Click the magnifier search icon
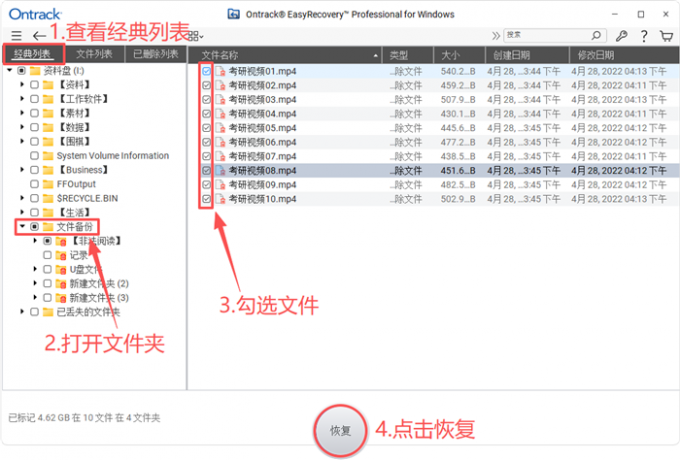The image size is (680, 460). click(596, 35)
